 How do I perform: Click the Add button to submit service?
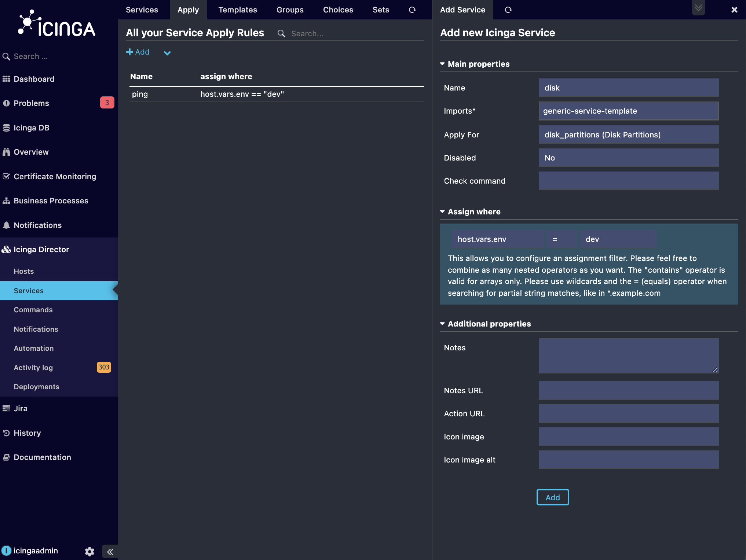pos(553,497)
